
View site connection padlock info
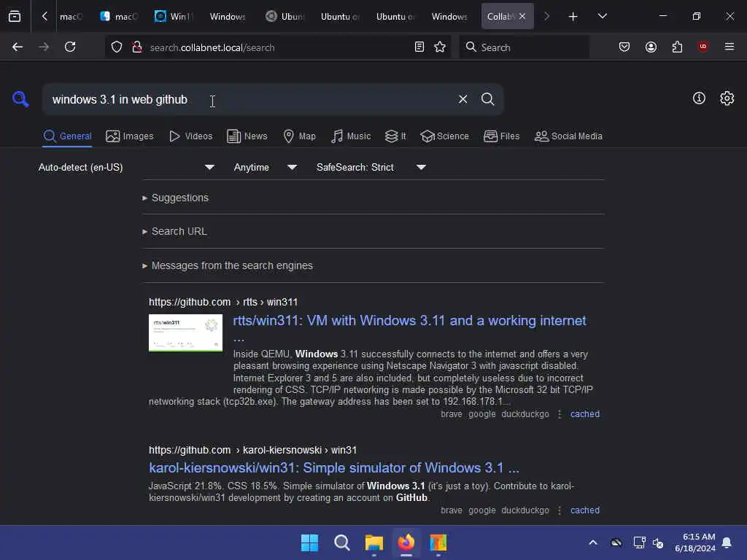tap(137, 47)
